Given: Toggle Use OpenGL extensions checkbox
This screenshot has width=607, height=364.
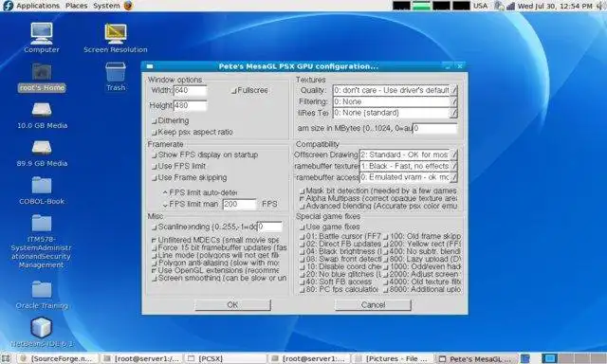Looking at the screenshot, I should [154, 270].
